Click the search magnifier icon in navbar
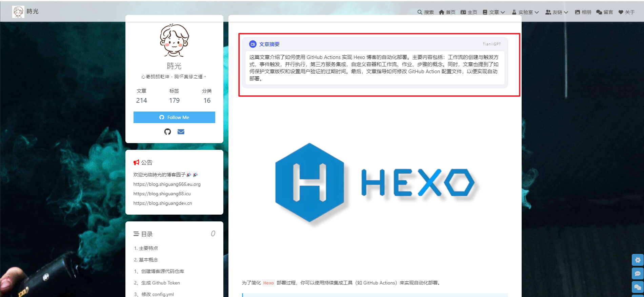This screenshot has width=644, height=297. (x=420, y=12)
